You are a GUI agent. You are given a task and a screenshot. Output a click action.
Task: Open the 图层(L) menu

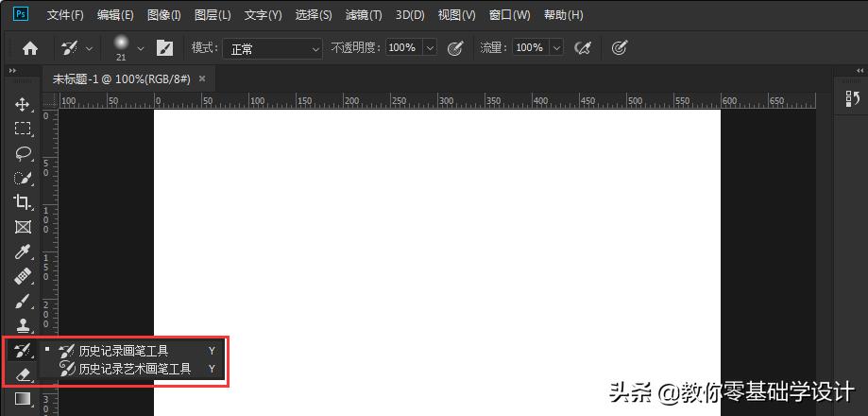click(x=213, y=15)
